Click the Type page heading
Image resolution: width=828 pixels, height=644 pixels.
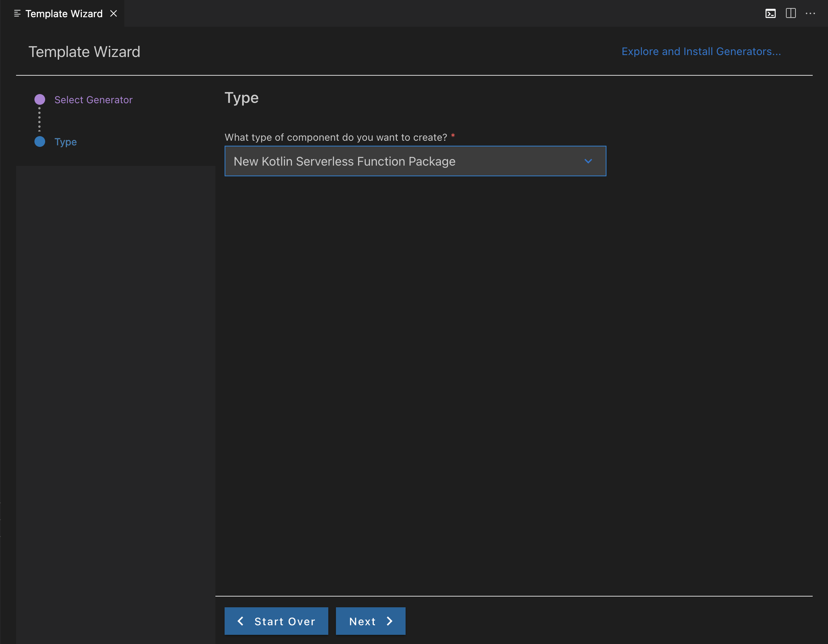(241, 98)
